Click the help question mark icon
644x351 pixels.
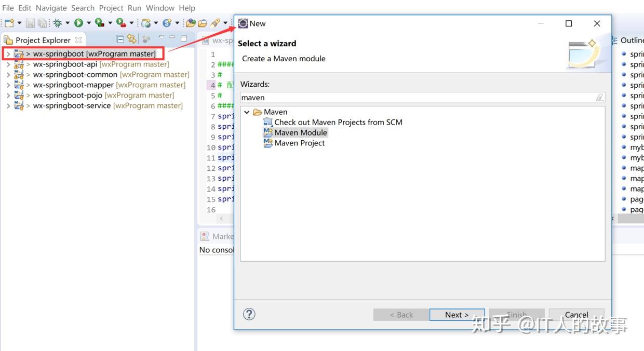[249, 314]
